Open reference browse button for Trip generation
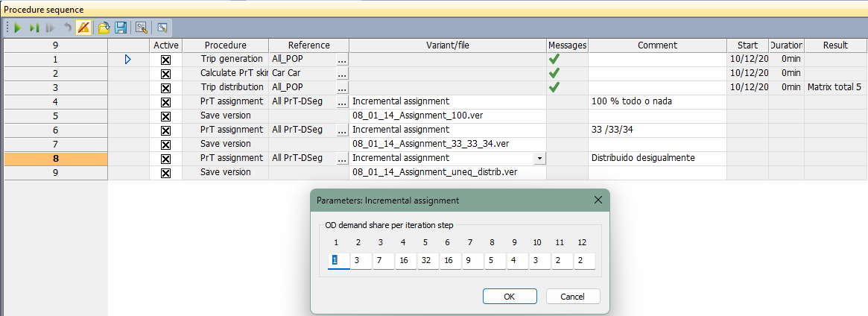 (342, 59)
